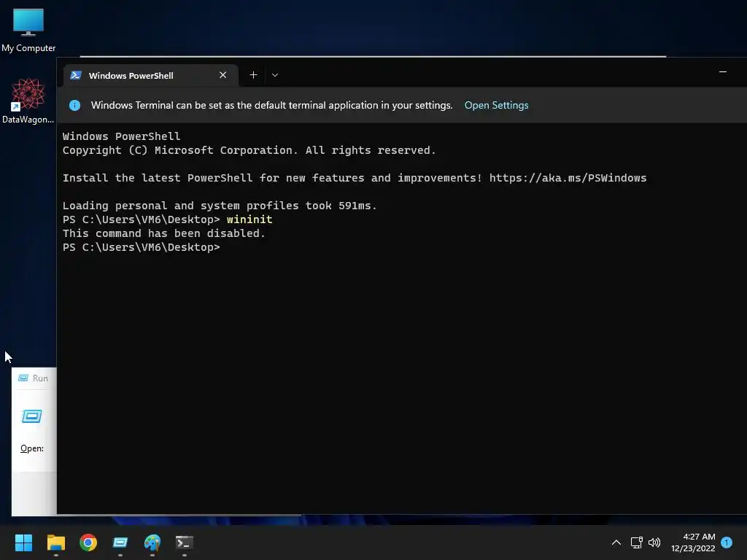Open the notification badge in tray

pos(727,542)
